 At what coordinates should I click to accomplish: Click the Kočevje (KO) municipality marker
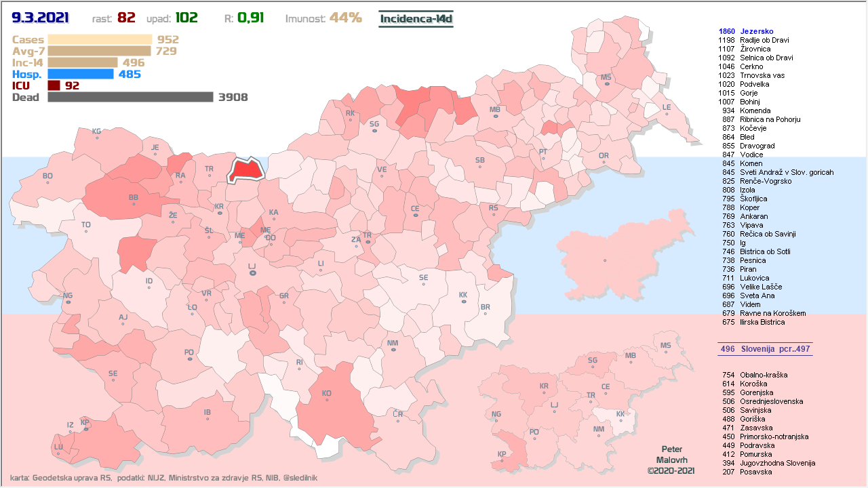(326, 399)
